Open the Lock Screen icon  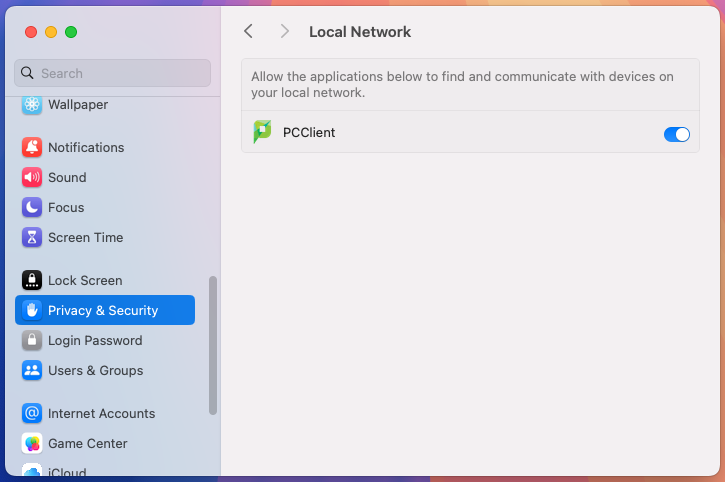tap(32, 280)
